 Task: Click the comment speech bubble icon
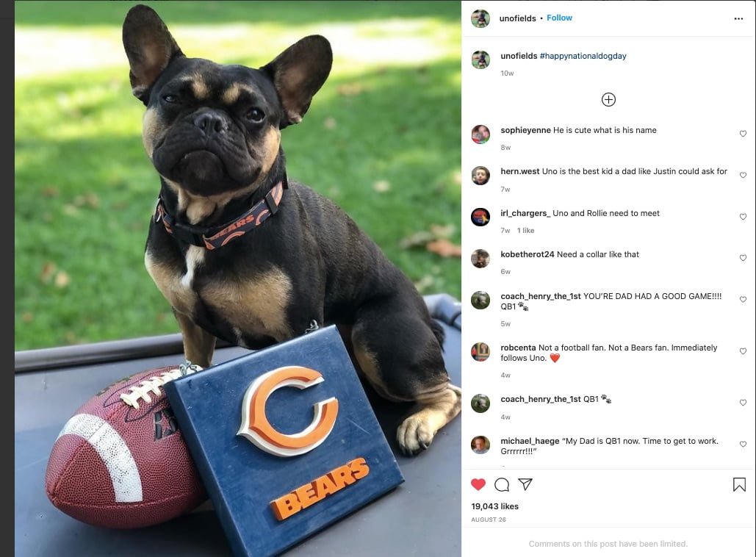(501, 484)
